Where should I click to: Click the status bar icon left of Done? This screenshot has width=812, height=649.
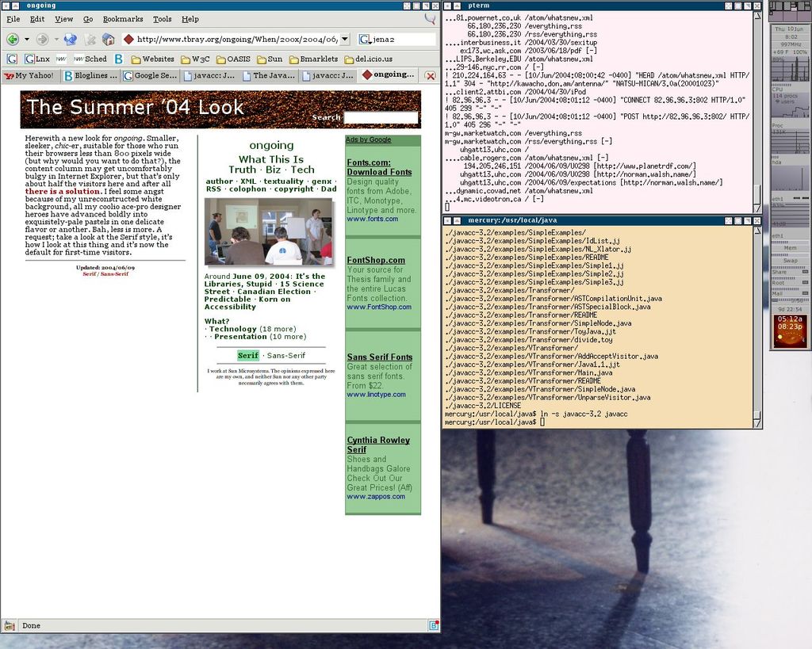pos(10,625)
